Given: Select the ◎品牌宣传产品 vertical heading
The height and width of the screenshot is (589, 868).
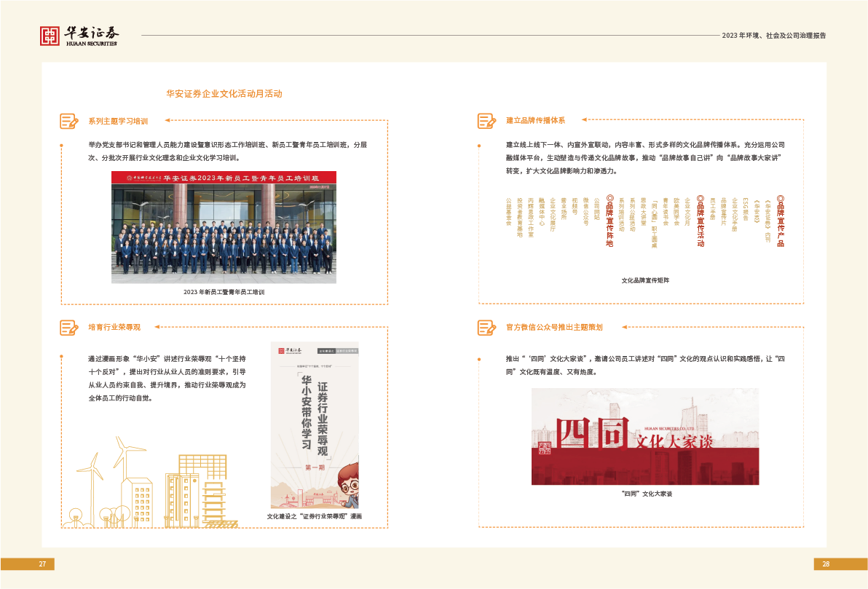Looking at the screenshot, I should tap(781, 221).
